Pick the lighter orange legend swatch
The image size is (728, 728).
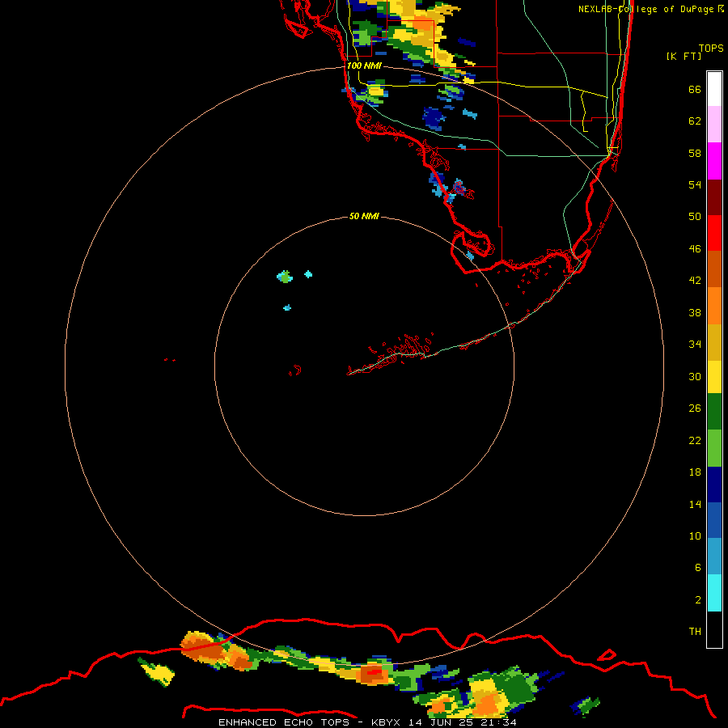pos(714,306)
